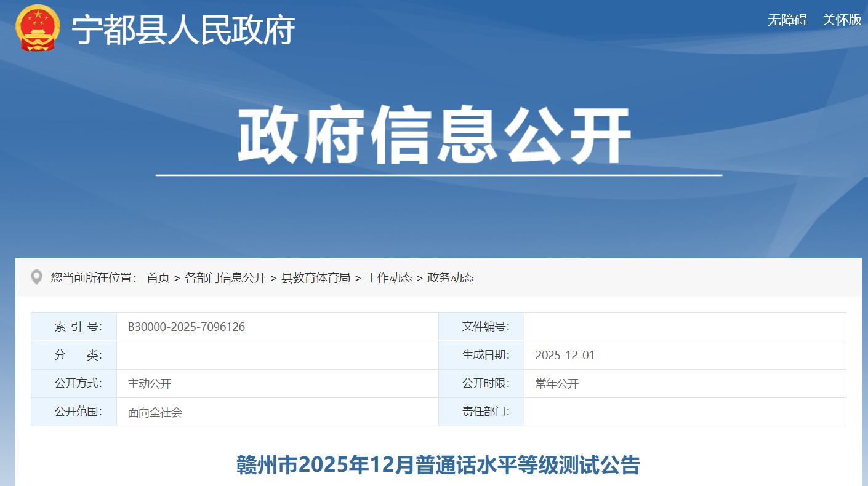Click the 常年公开 time limit value
This screenshot has width=868, height=486.
(557, 384)
